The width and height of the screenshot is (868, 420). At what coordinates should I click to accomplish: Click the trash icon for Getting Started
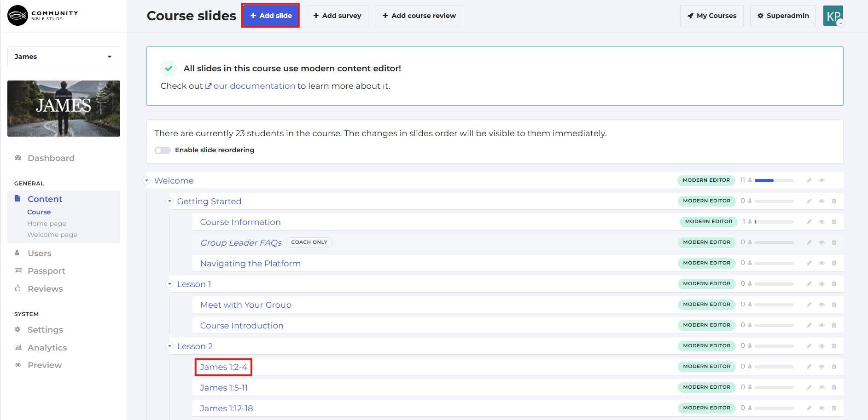834,201
